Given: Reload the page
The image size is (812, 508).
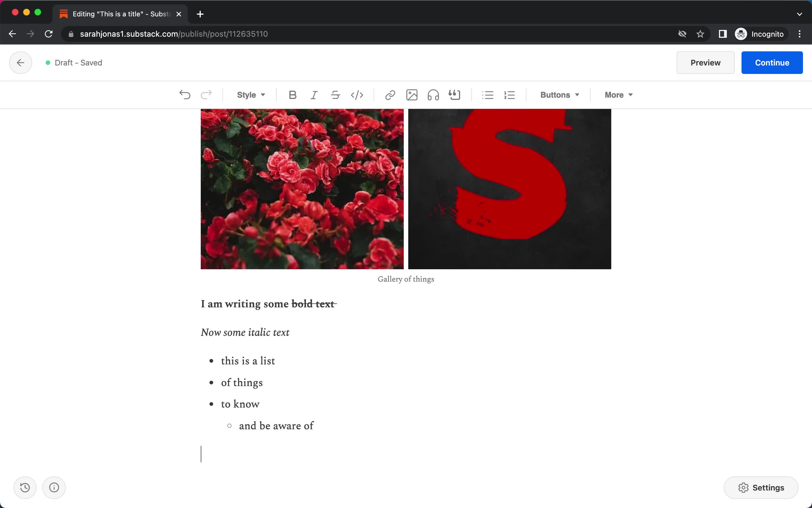Looking at the screenshot, I should (x=49, y=34).
